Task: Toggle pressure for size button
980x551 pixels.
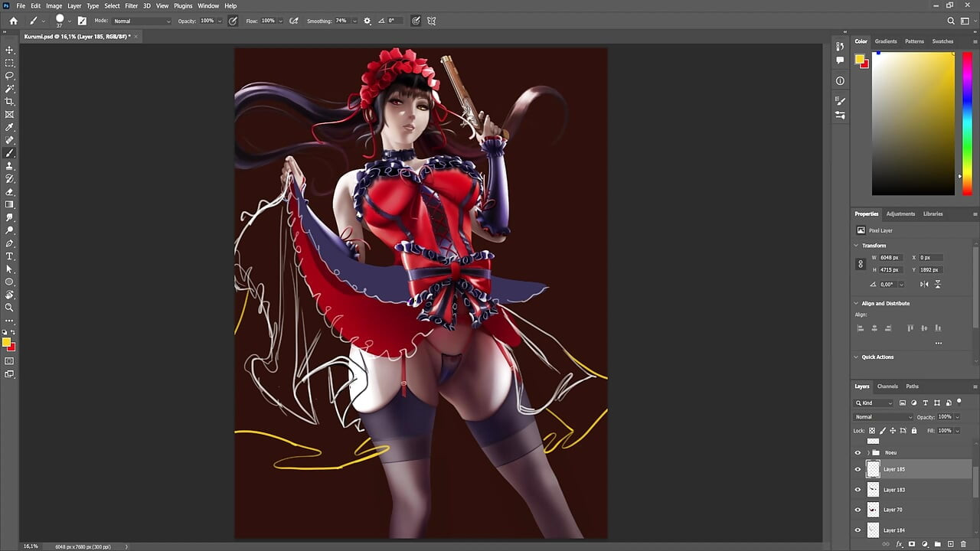Action: coord(416,21)
